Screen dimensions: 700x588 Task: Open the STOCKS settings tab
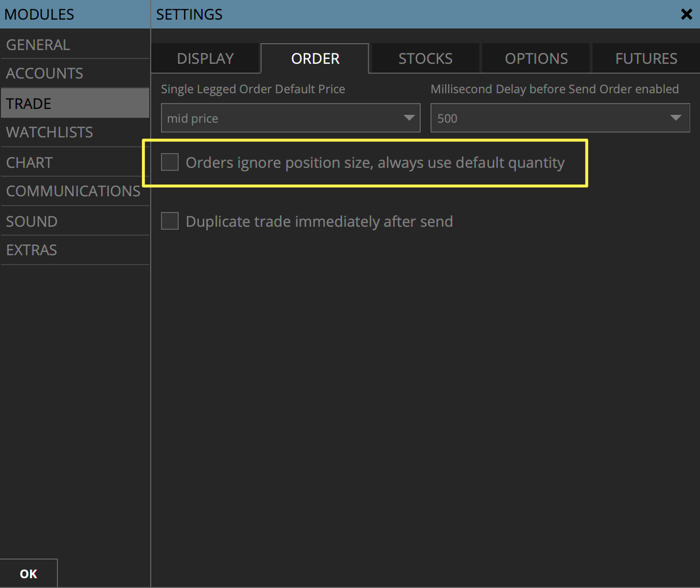point(425,58)
